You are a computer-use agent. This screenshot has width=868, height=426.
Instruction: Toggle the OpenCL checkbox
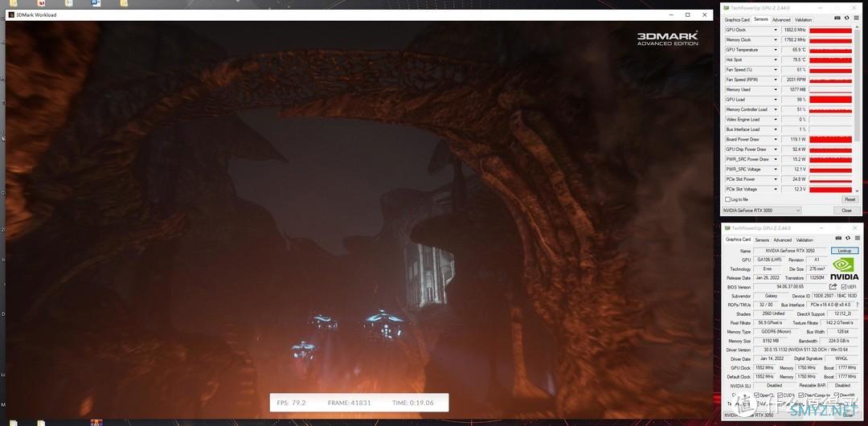click(x=757, y=395)
